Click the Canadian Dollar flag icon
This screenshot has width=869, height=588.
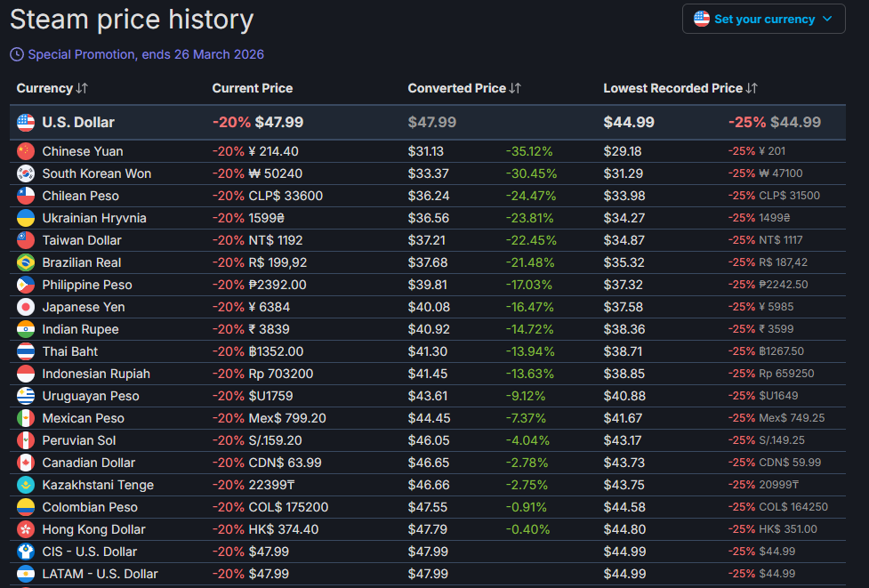click(26, 463)
